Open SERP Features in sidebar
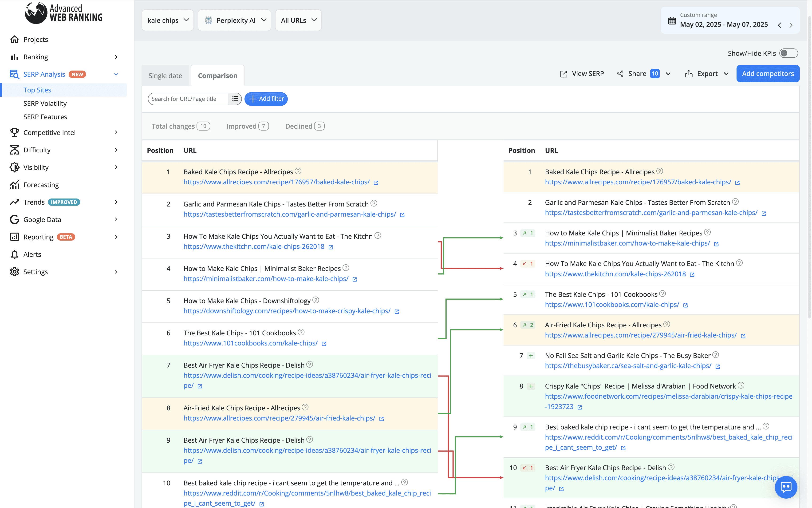 coord(45,117)
